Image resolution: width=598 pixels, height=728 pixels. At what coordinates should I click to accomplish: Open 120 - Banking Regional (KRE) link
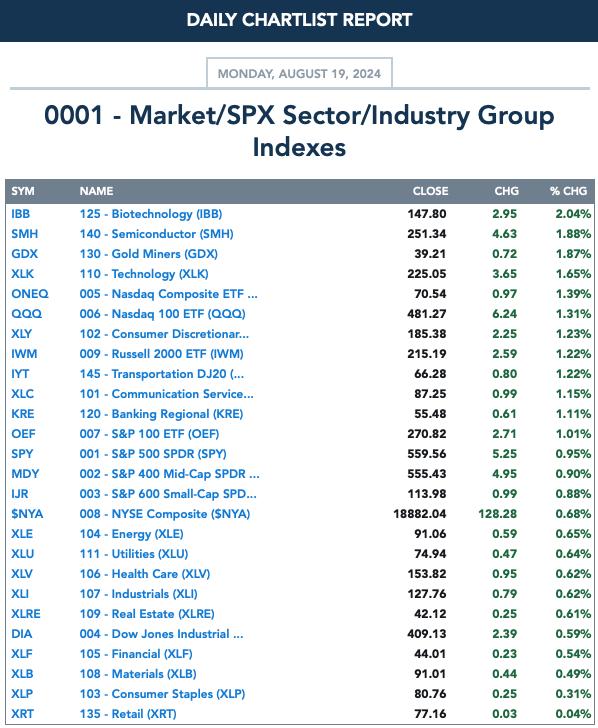click(161, 414)
